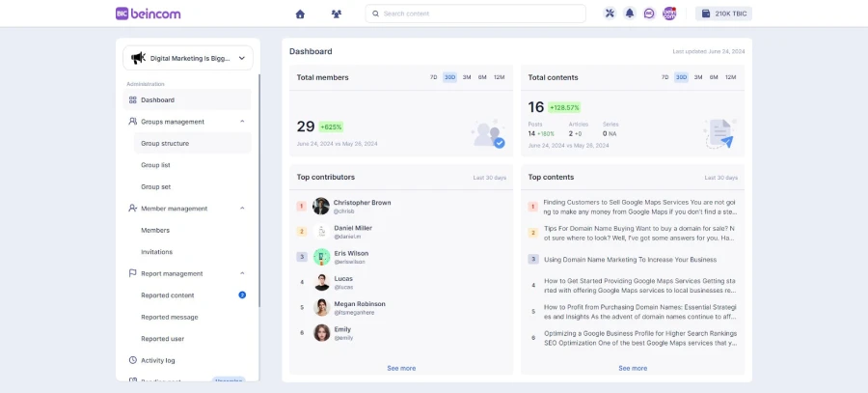Click the +128.57% contents growth badge
The width and height of the screenshot is (868, 393).
pyautogui.click(x=564, y=107)
